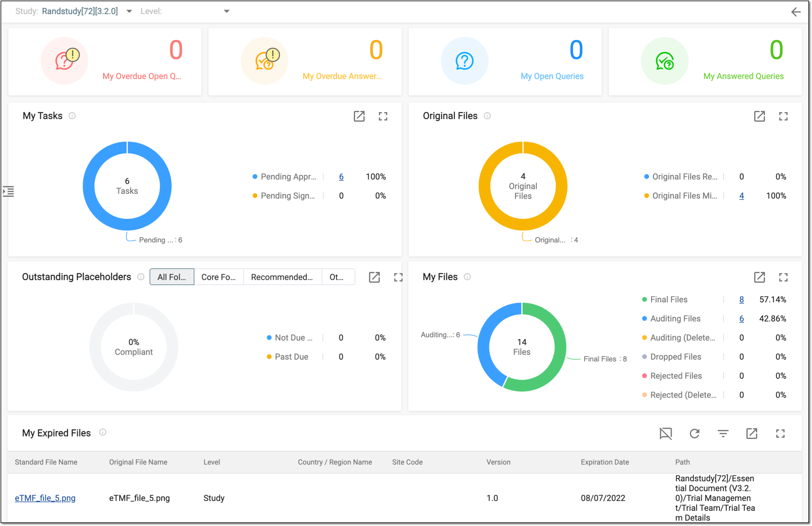This screenshot has width=812, height=526.
Task: Click the My Open Queries icon
Action: (x=464, y=61)
